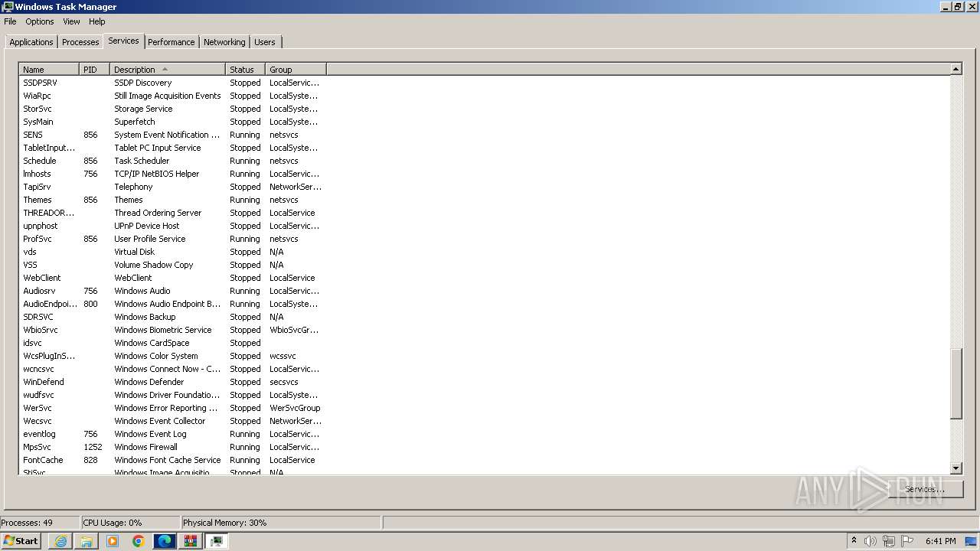Select the Wecsvc Event Collector row
This screenshot has height=551, width=980.
[172, 421]
